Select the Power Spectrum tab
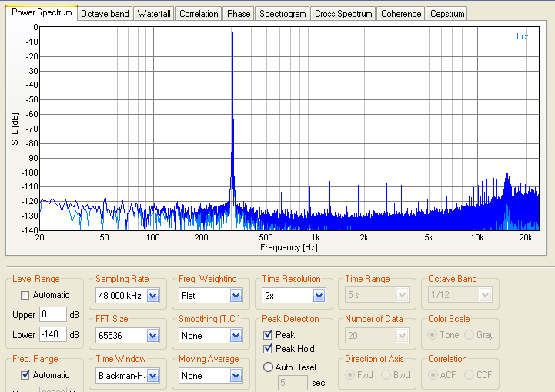 [42, 13]
